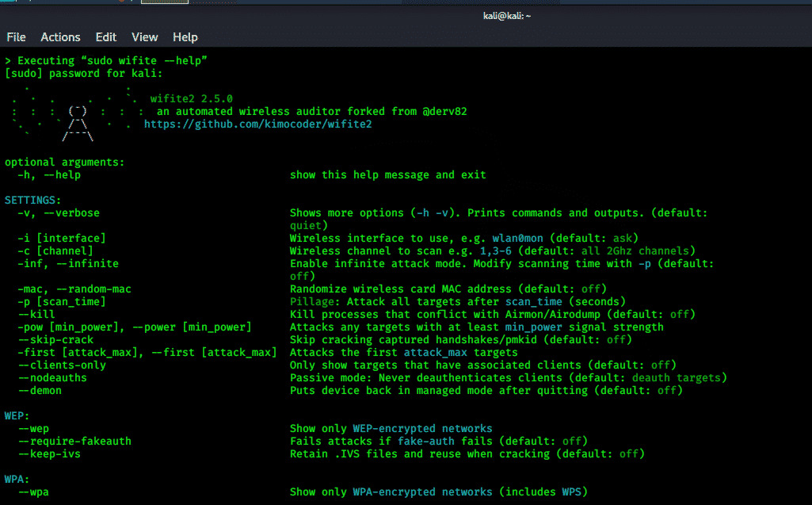Click the 'Fails attacks if fake-auth fails' description
This screenshot has width=812, height=505.
(439, 442)
